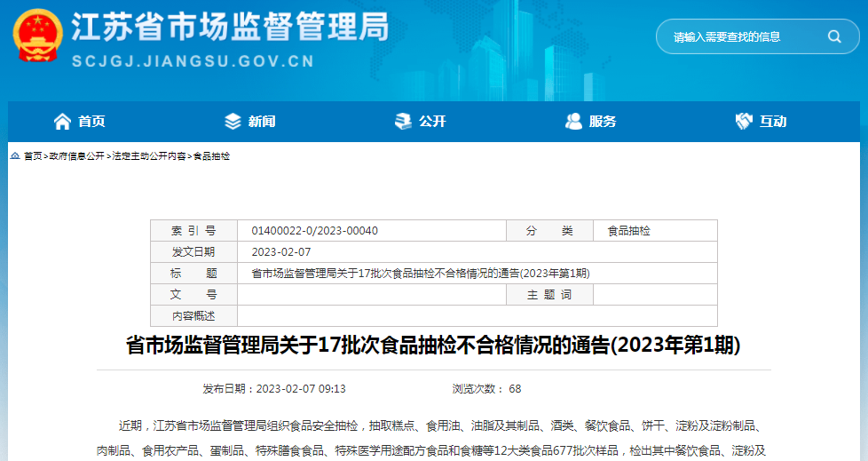Click the index number 01400022-0/2023-00040 cell

(315, 231)
